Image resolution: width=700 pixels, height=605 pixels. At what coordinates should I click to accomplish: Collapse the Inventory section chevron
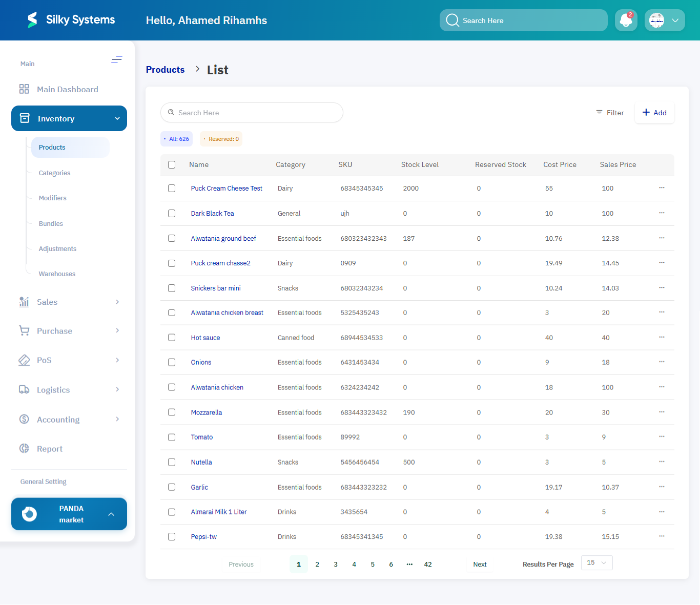pyautogui.click(x=117, y=118)
